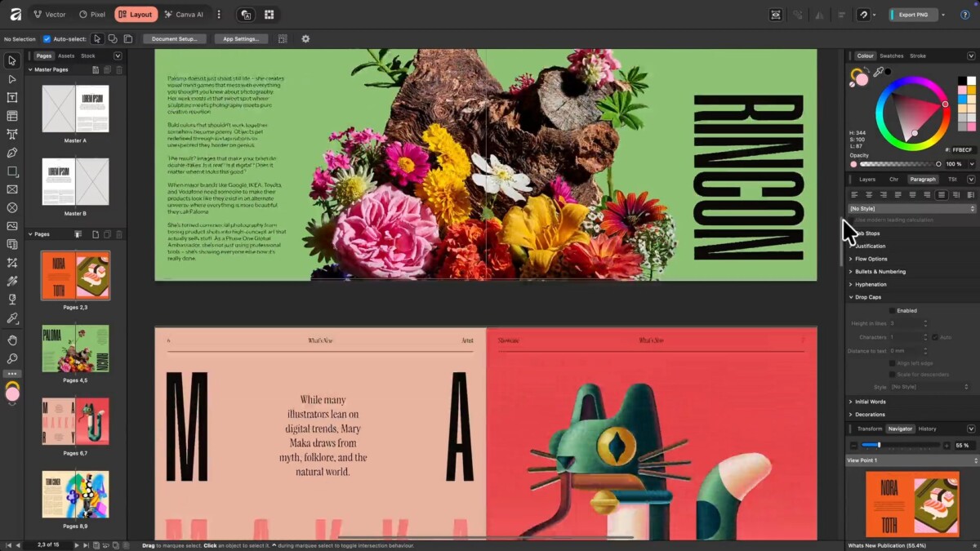Select the Node tool in the toolbar
The height and width of the screenshot is (551, 980).
(x=12, y=79)
